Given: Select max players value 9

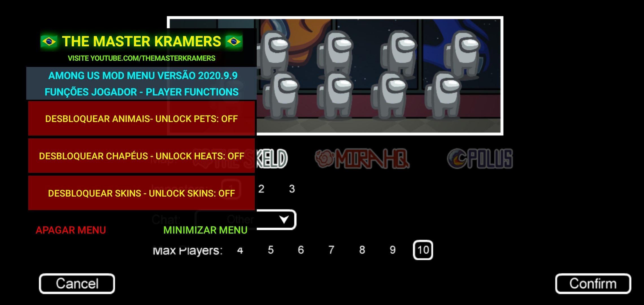Looking at the screenshot, I should (x=392, y=250).
